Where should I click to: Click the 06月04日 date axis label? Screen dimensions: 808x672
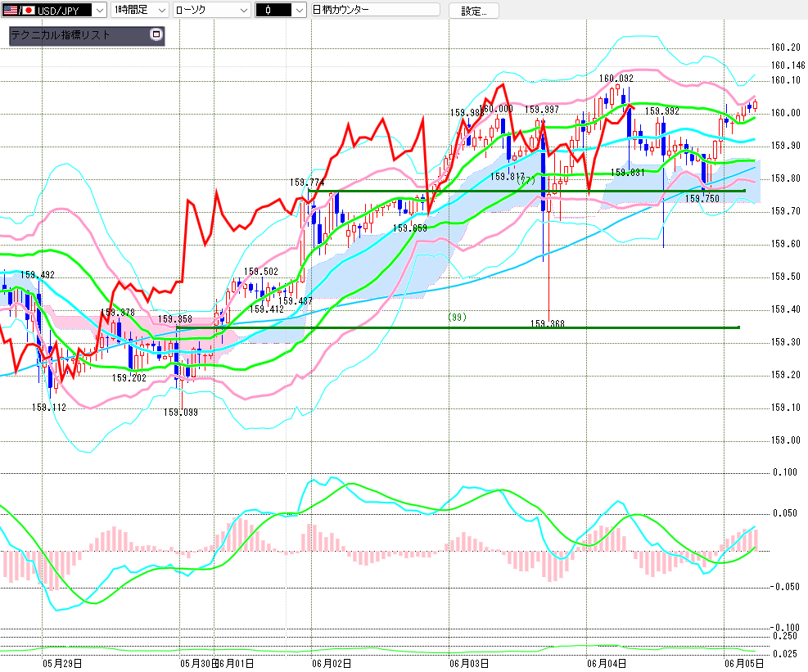(607, 663)
